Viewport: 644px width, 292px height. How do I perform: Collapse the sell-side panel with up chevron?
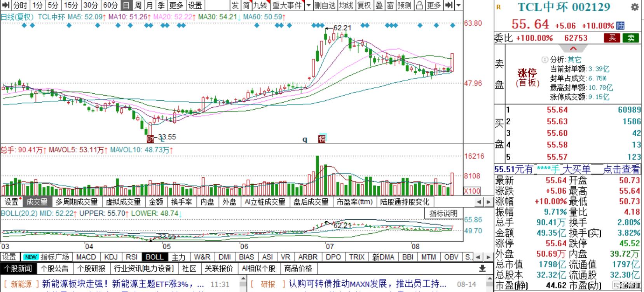pyautogui.click(x=573, y=49)
